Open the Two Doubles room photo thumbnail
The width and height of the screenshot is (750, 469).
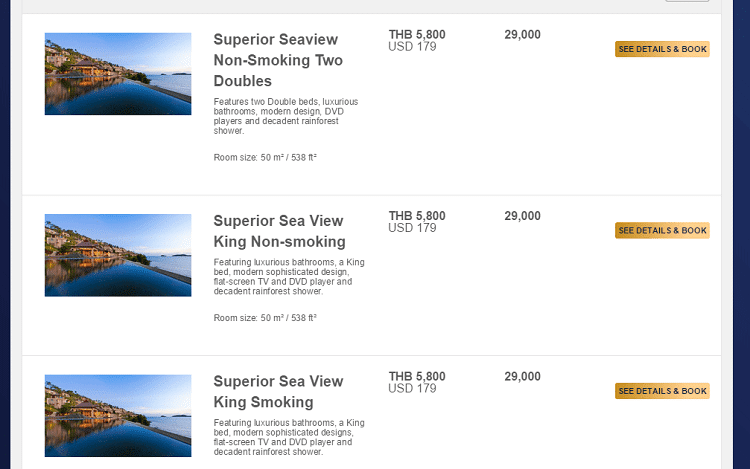pyautogui.click(x=118, y=74)
